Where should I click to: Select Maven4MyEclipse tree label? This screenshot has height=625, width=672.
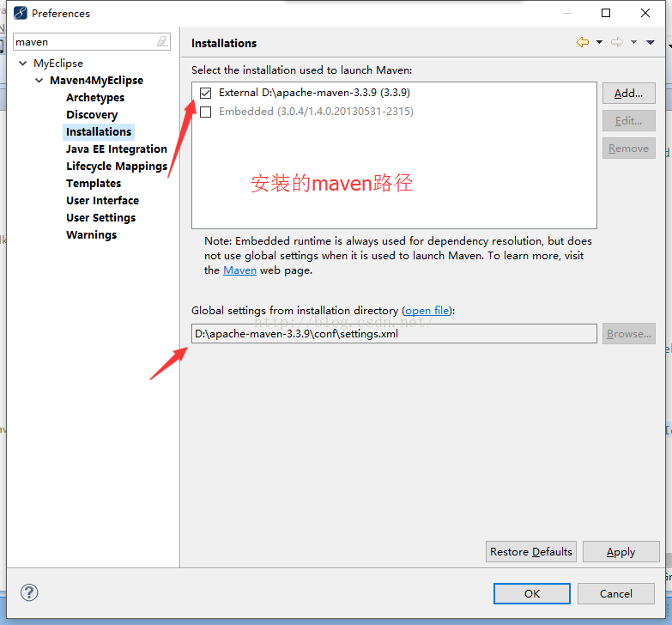click(96, 81)
